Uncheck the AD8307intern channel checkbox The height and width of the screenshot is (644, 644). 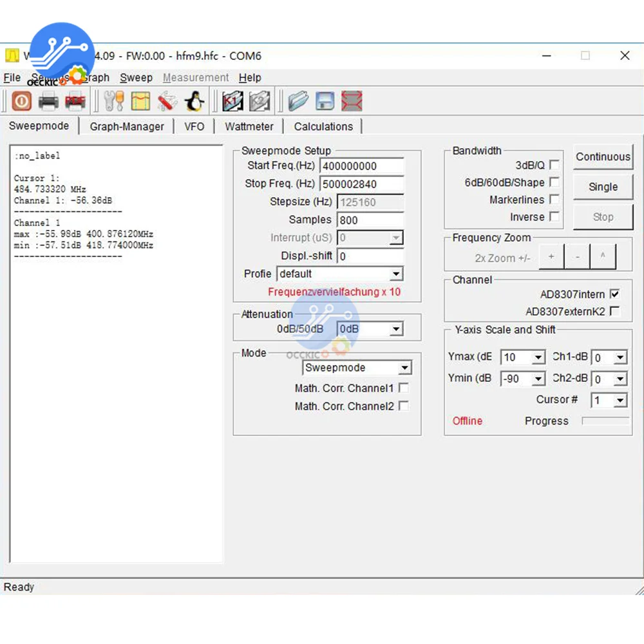pos(614,294)
